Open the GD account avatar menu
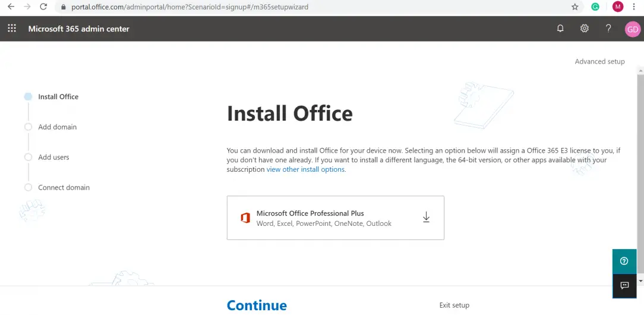644x315 pixels. click(x=633, y=29)
